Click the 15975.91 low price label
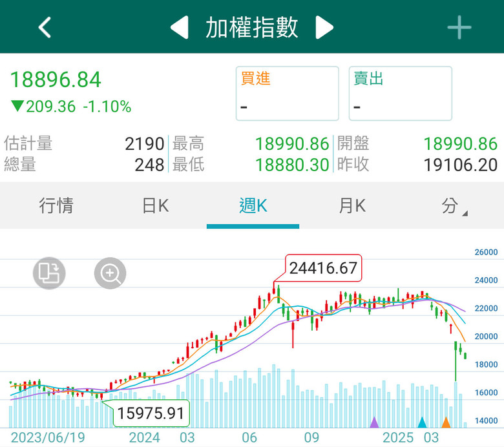Viewport: 504px width, 447px height. click(x=151, y=413)
